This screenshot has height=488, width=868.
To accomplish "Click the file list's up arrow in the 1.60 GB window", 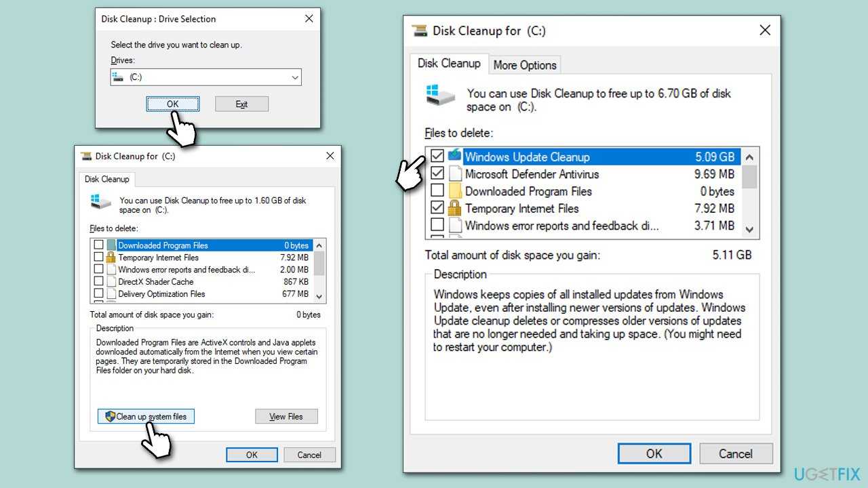I will click(319, 245).
